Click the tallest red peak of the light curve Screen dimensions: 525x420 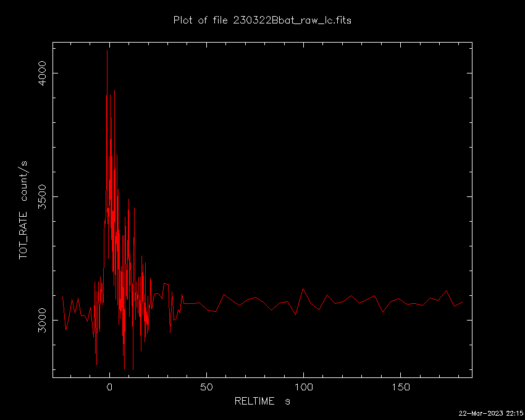[107, 51]
